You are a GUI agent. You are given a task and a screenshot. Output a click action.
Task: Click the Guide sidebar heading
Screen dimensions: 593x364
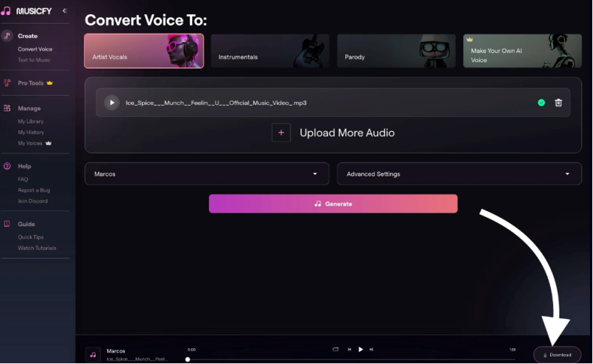tap(26, 224)
